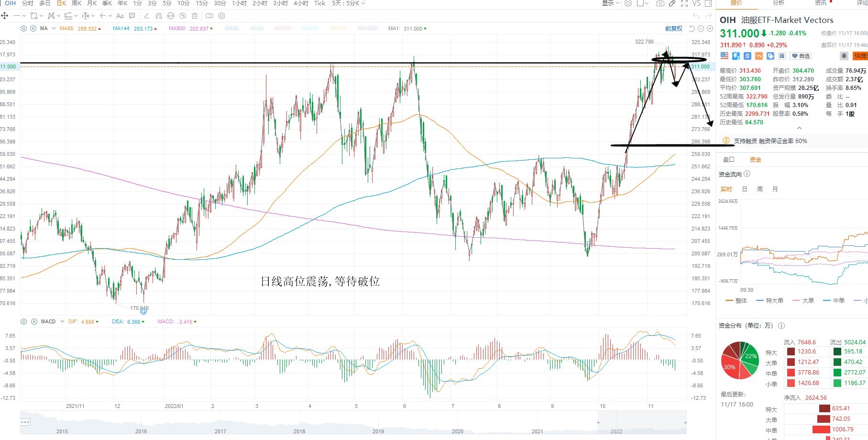Add OIH to 自选 watchlist
The width and height of the screenshot is (868, 440).
(x=801, y=56)
